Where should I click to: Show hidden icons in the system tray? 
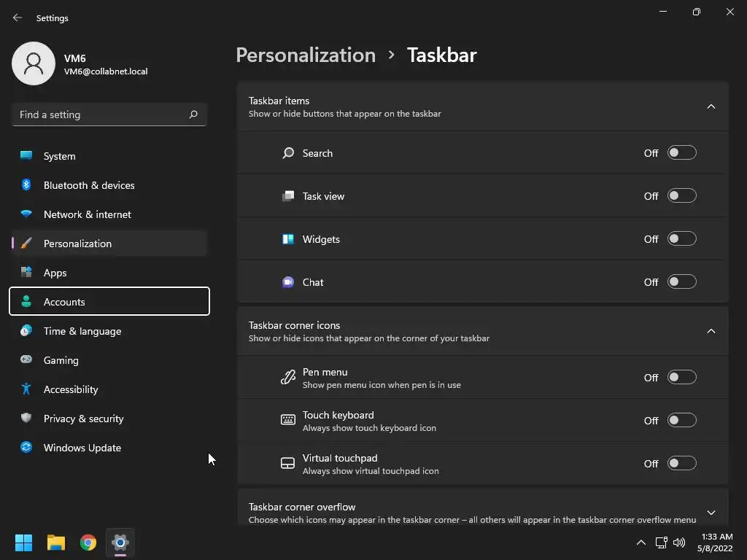pyautogui.click(x=640, y=542)
